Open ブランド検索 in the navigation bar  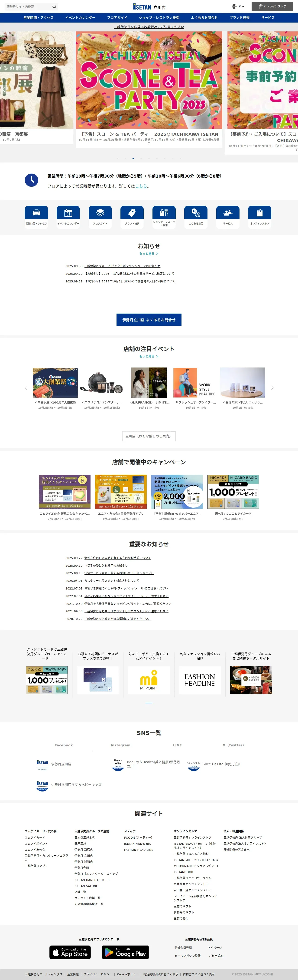coord(240,17)
